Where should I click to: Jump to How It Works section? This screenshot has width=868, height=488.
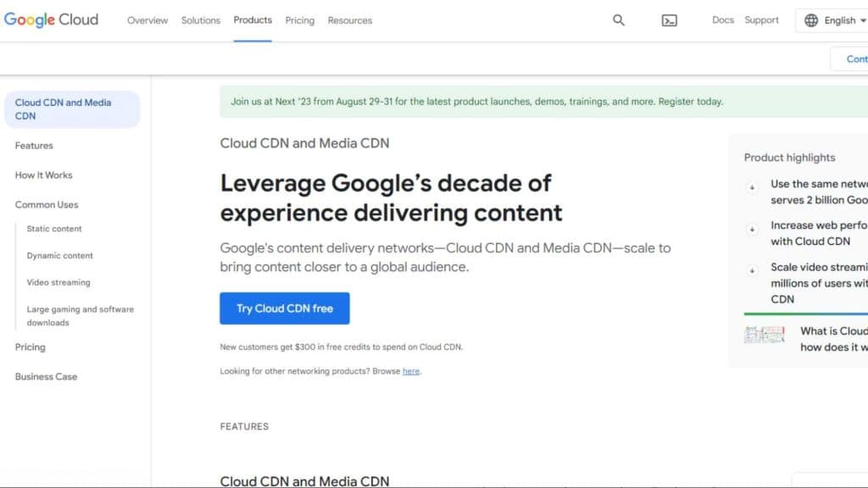pyautogui.click(x=44, y=175)
